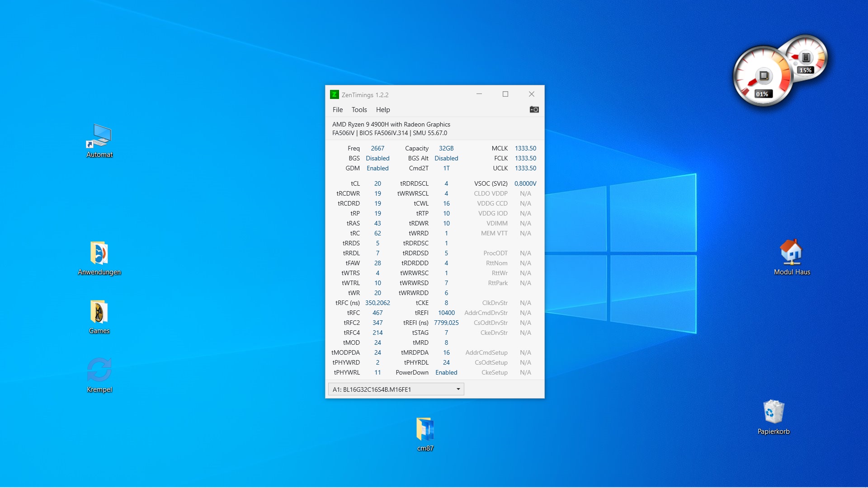The image size is (868, 488).
Task: Click the camera screenshot icon in ZenTimings
Action: point(534,109)
